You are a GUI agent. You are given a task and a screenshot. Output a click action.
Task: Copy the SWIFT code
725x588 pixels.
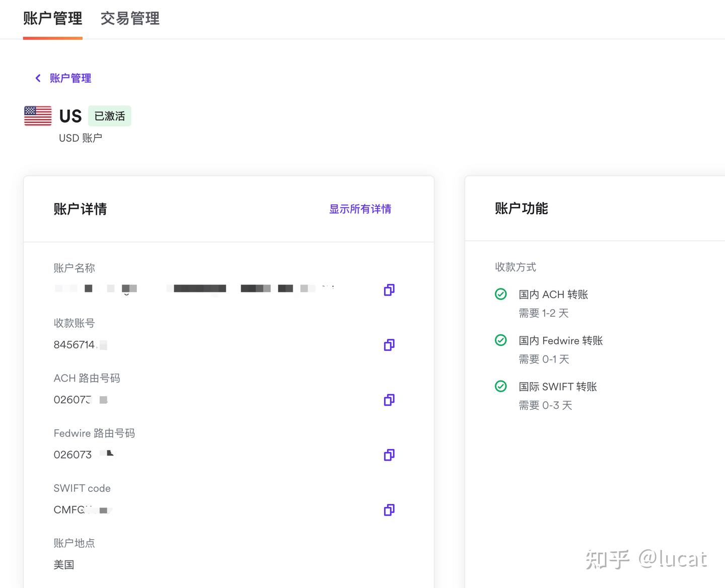(x=389, y=510)
